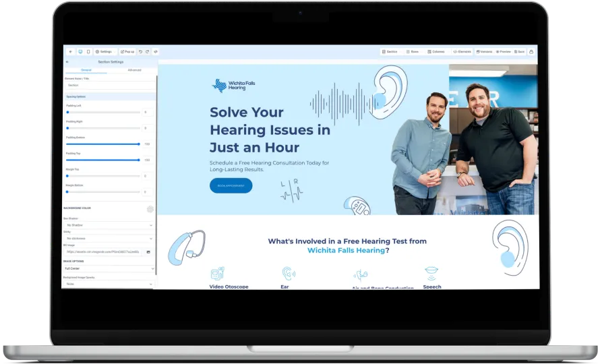Image resolution: width=600 pixels, height=364 pixels.
Task: Adjust the Padding Left slider
Action: pos(103,112)
